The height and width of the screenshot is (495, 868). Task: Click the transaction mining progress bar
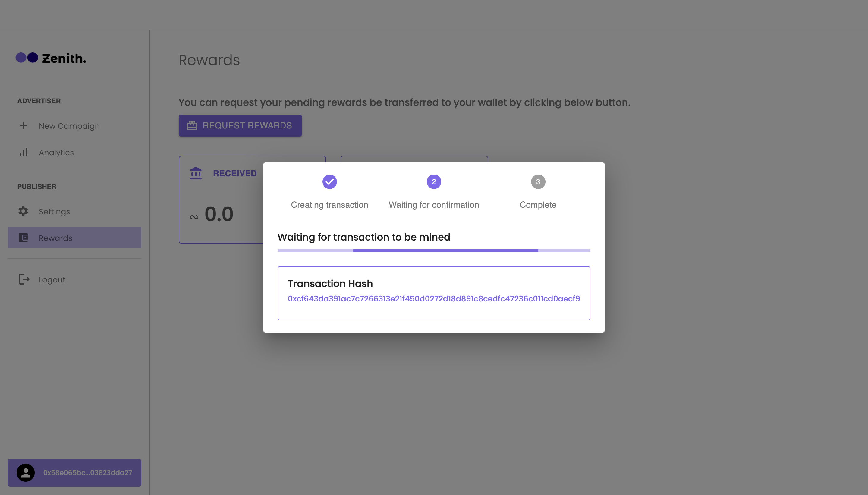[434, 251]
